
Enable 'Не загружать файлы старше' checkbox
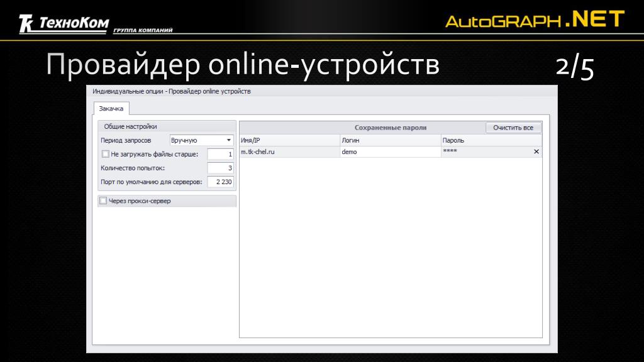coord(106,154)
